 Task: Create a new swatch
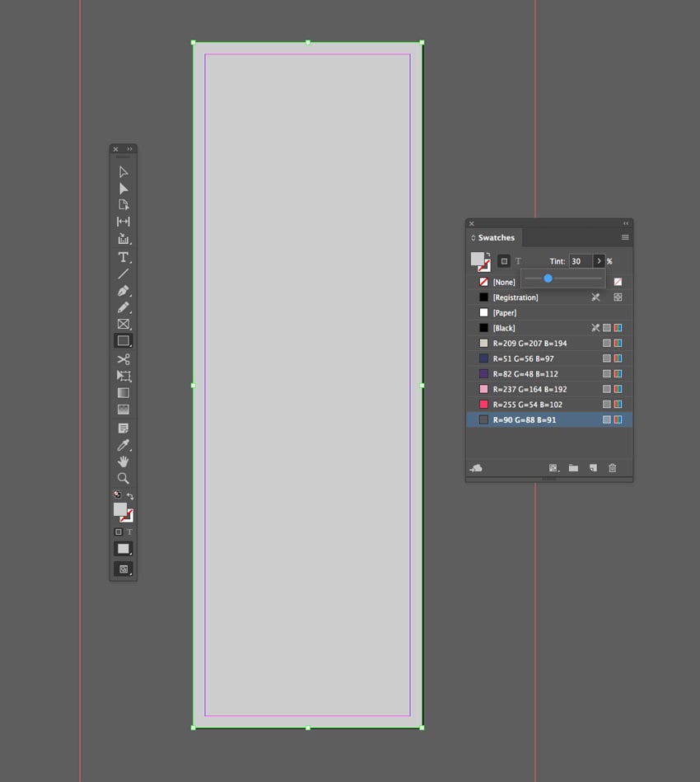pos(593,467)
